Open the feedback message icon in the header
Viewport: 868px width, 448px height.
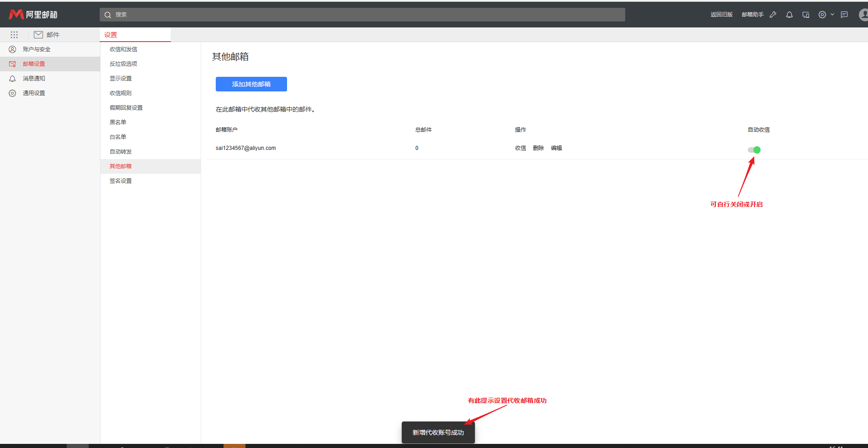[844, 15]
